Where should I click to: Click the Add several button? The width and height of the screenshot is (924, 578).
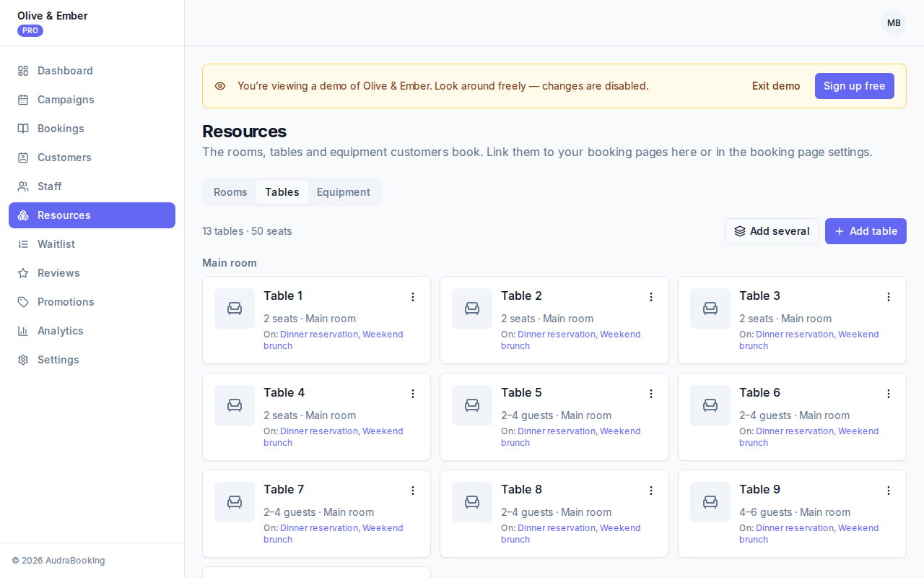pos(772,231)
